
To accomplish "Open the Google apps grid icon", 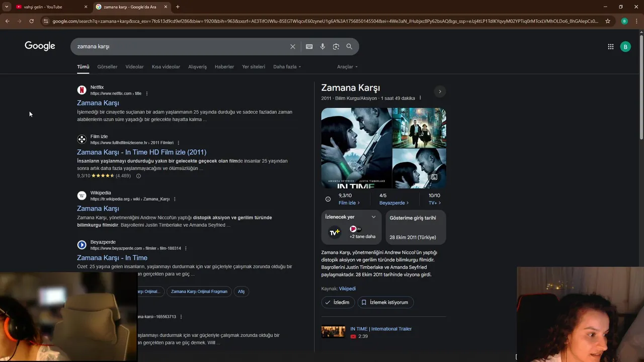I will (610, 46).
